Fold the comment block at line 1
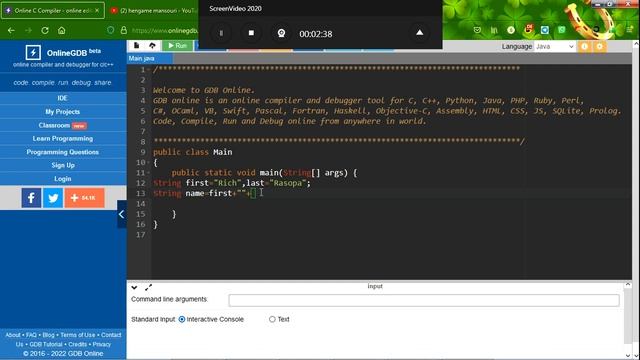Screen dimensions: 640x360 (x=149, y=70)
